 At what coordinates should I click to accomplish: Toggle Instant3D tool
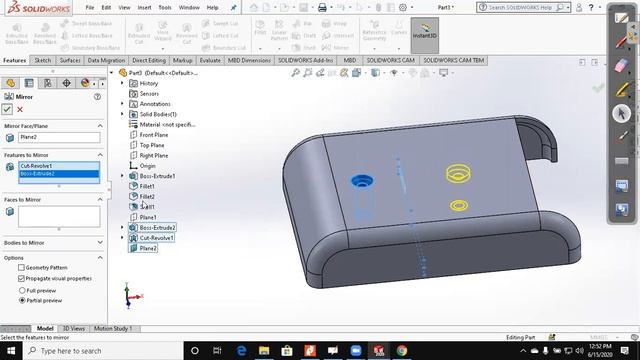click(424, 36)
